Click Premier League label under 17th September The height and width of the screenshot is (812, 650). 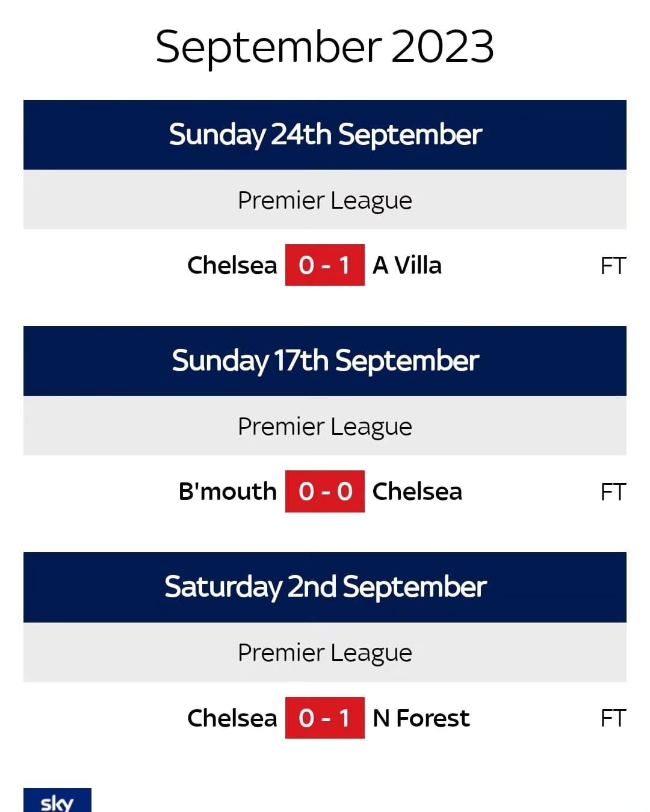[x=325, y=426]
